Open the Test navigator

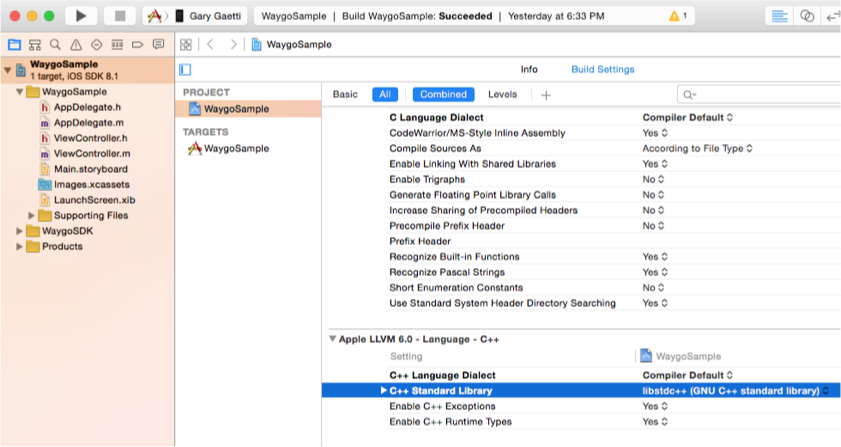(x=97, y=45)
